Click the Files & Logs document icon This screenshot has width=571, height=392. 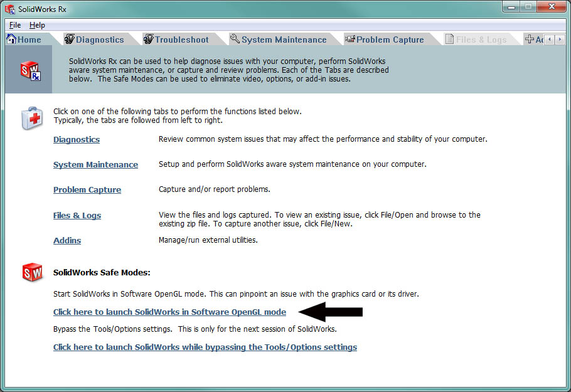pyautogui.click(x=450, y=39)
